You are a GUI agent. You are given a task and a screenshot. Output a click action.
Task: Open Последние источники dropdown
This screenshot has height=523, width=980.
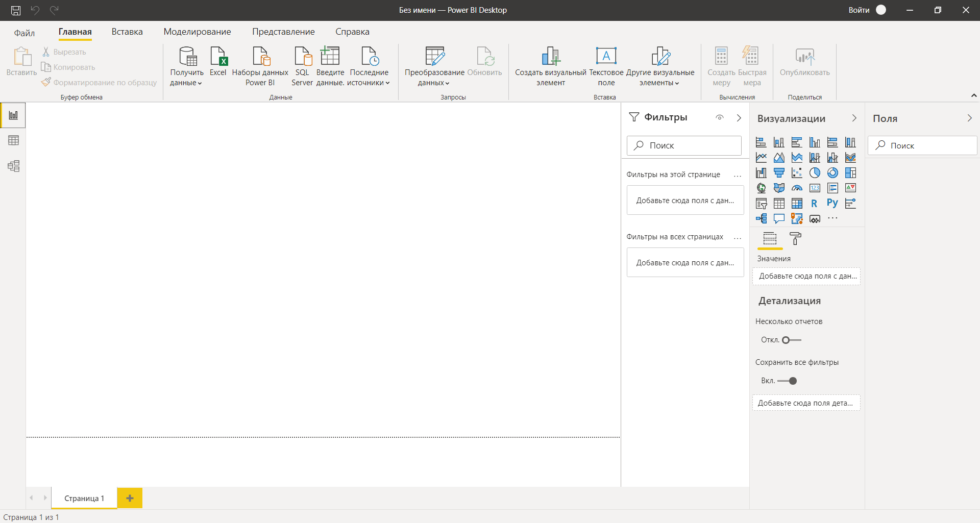[x=369, y=66]
